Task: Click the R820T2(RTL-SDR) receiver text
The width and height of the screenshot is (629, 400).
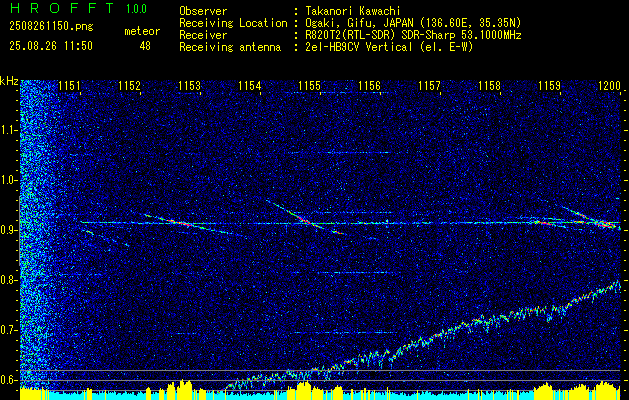Action: click(412, 35)
